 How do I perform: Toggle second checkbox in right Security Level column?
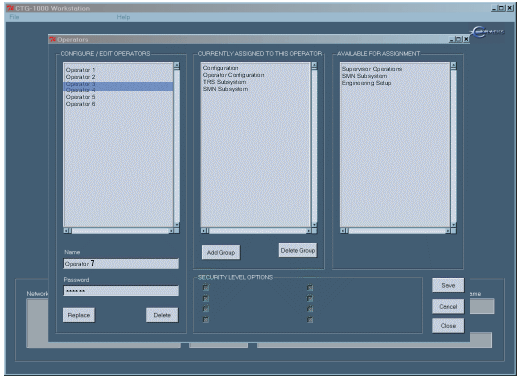click(310, 298)
